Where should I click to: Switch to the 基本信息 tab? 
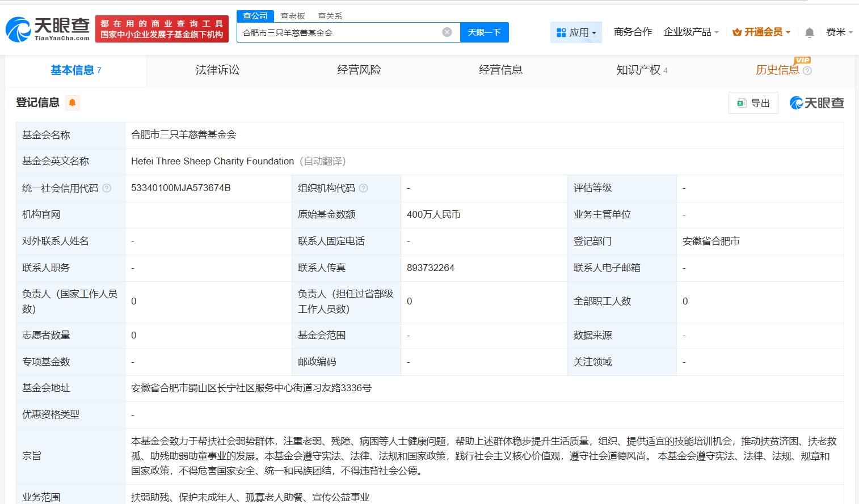76,70
